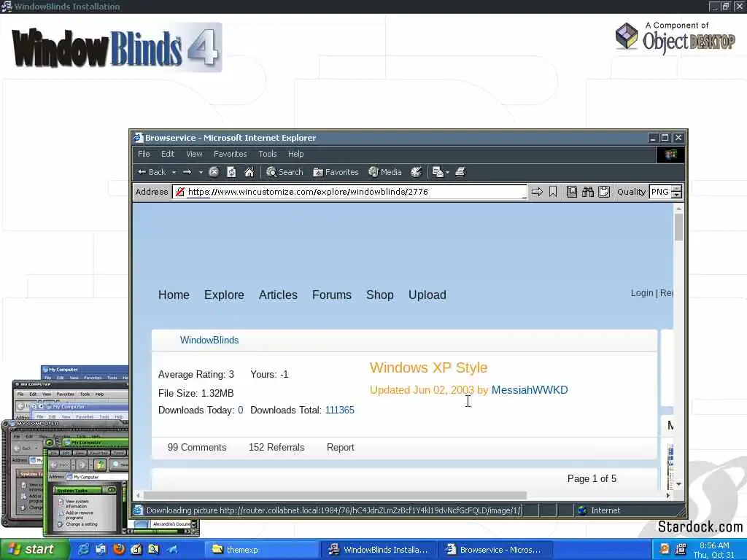The width and height of the screenshot is (747, 560).
Task: Go forward with the Forward arrow
Action: coord(187,172)
